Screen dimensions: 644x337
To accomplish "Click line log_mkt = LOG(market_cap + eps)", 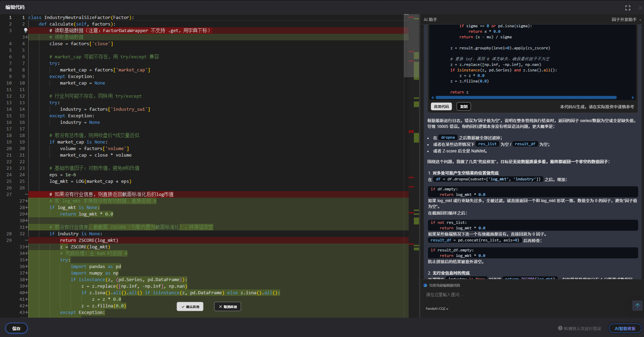I will (x=90, y=181).
